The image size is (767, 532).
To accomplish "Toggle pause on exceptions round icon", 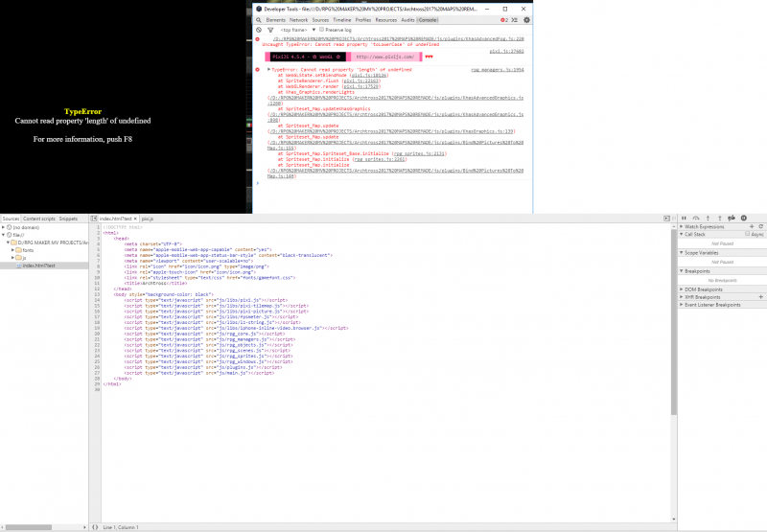I will [x=744, y=219].
